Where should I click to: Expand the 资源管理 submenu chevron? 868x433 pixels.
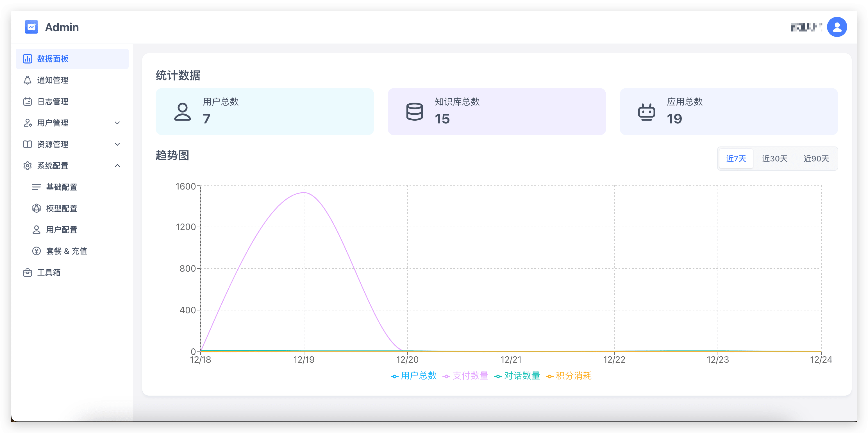point(117,144)
